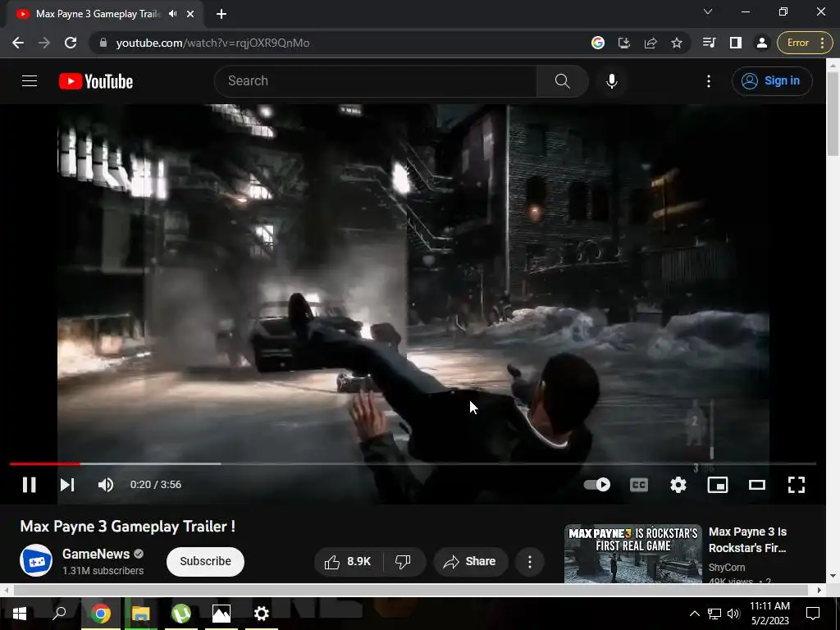Open GameNews channel avatar
Screen dimensions: 840x630
(x=36, y=560)
